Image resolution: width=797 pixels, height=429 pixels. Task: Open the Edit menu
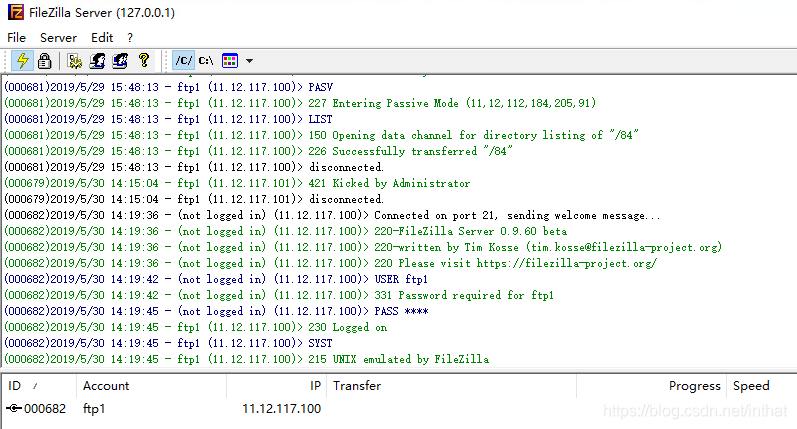(x=102, y=38)
